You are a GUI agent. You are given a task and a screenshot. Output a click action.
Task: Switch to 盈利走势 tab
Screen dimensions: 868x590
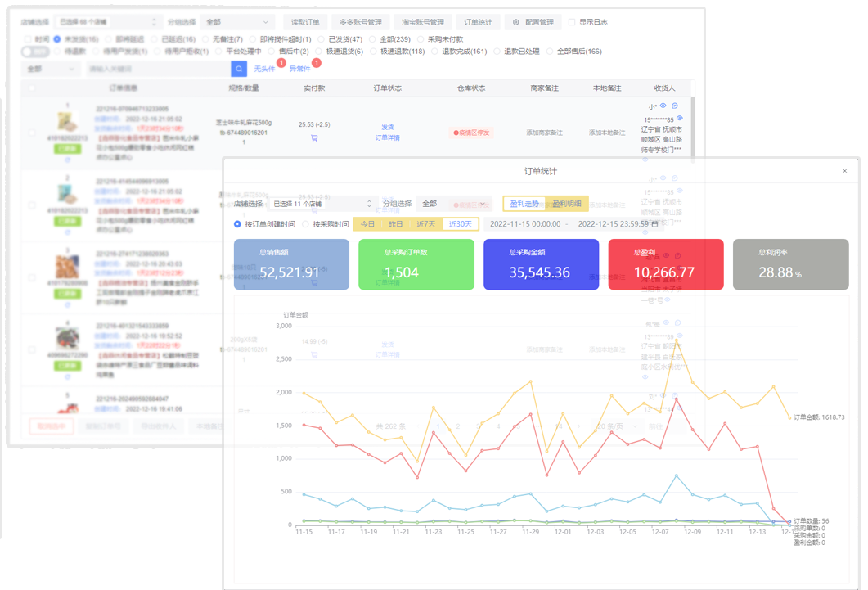tap(524, 204)
